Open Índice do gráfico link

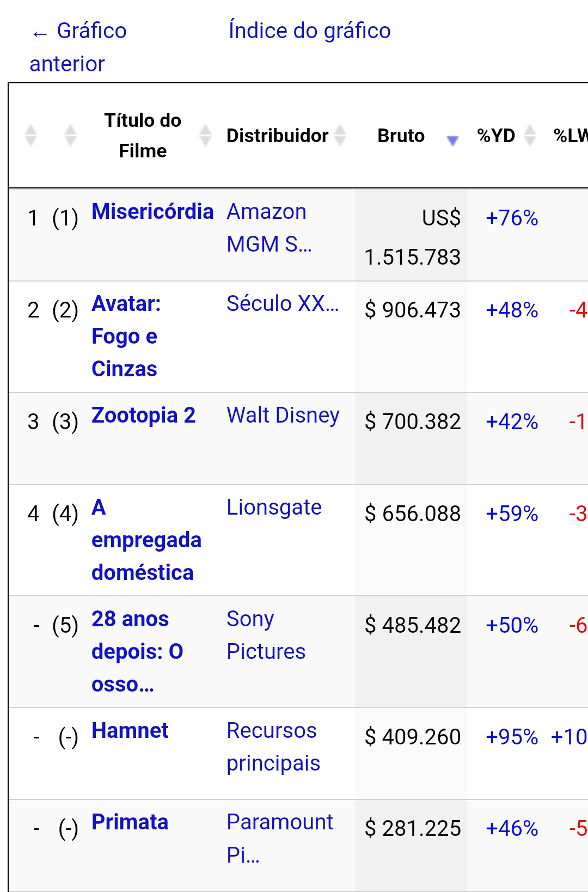coord(309,30)
